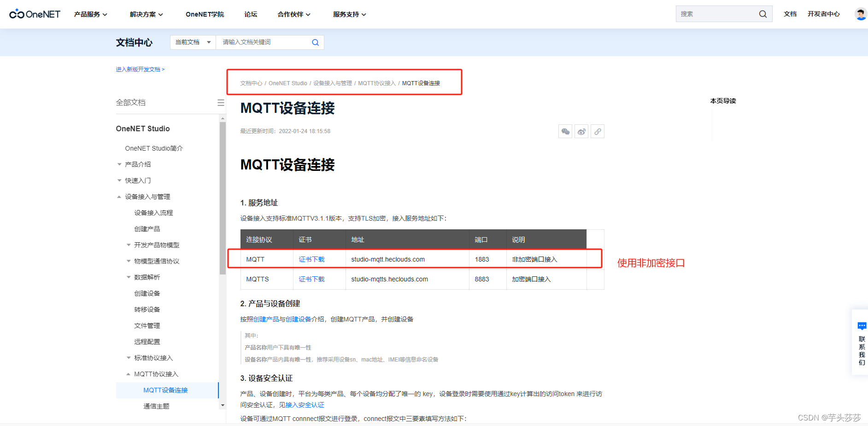Viewport: 868px width, 426px height.
Task: Expand the 产品介绍 tree node
Action: pyautogui.click(x=119, y=164)
